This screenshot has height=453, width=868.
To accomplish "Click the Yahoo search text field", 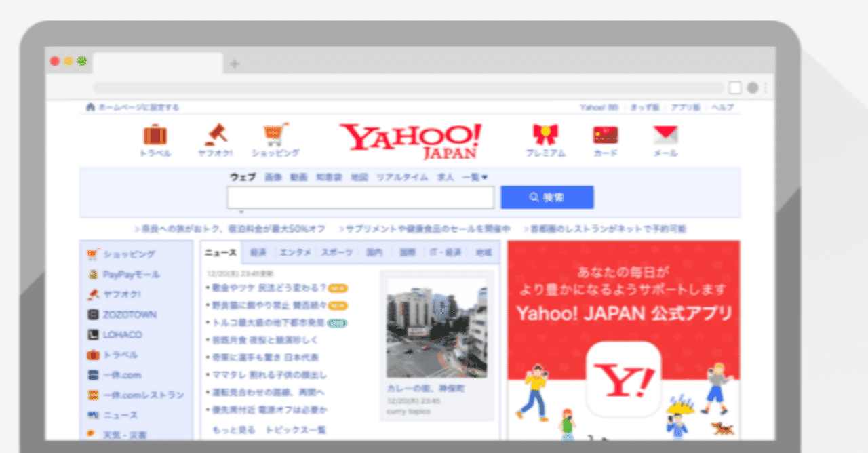I will tap(360, 197).
